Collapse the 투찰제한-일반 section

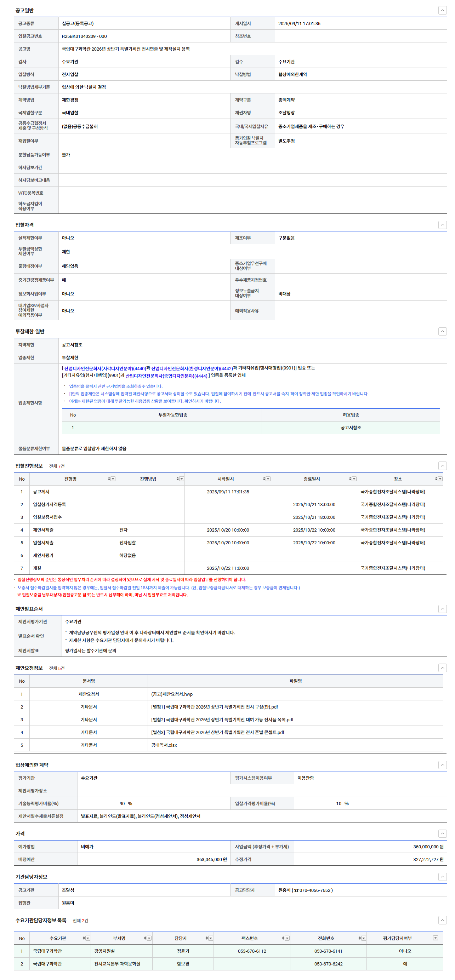click(x=442, y=331)
